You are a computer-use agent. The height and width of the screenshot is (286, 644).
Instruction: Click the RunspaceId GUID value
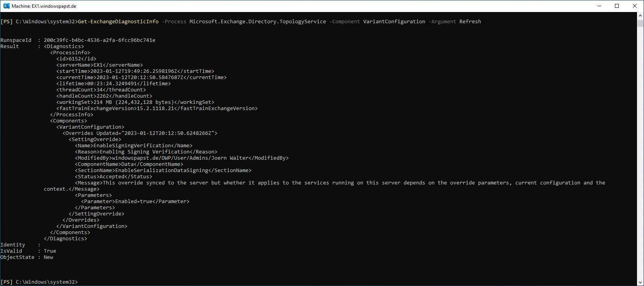tap(99, 40)
